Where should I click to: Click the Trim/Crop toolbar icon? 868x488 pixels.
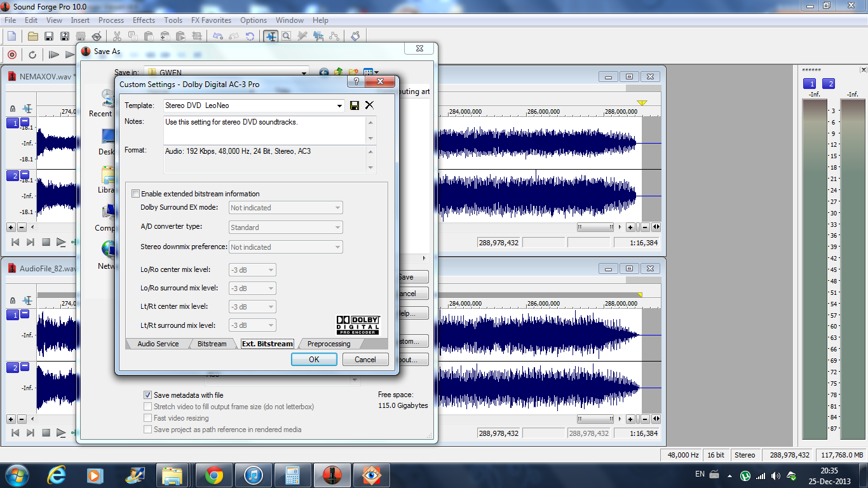coord(196,36)
